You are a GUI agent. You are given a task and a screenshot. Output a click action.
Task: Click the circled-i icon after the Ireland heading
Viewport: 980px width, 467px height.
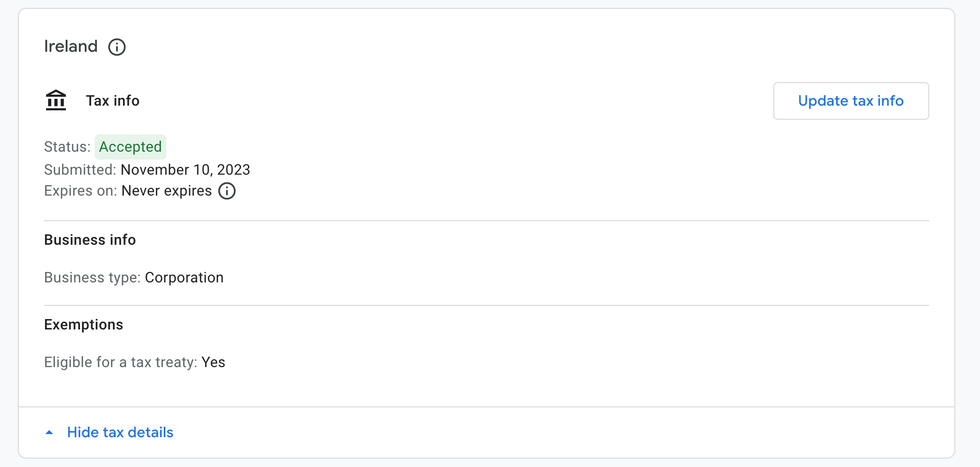[x=117, y=47]
